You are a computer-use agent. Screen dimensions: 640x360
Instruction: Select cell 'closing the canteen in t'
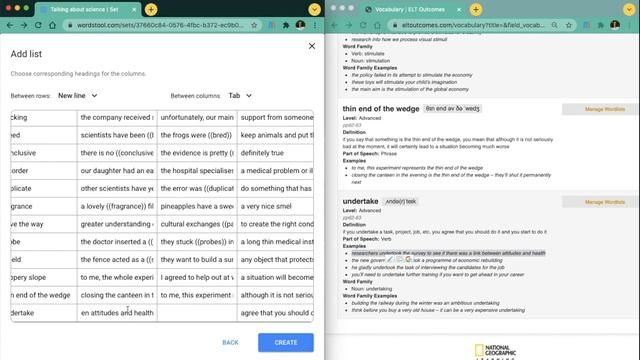(x=117, y=295)
